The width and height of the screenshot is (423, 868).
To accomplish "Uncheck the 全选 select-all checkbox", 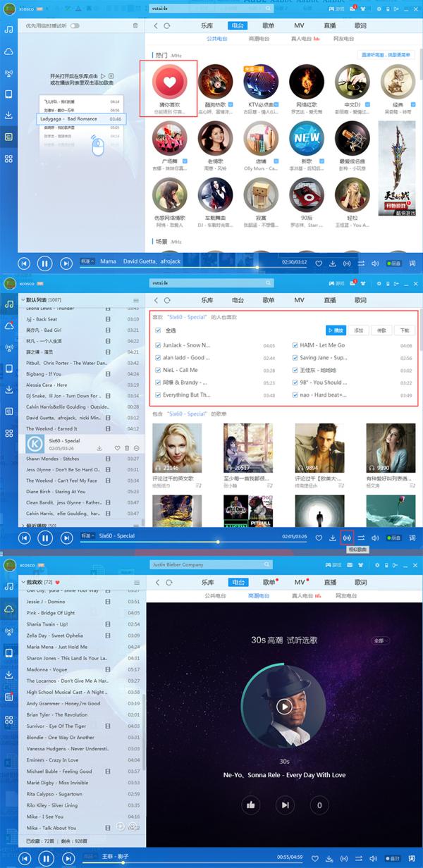I will pos(159,330).
